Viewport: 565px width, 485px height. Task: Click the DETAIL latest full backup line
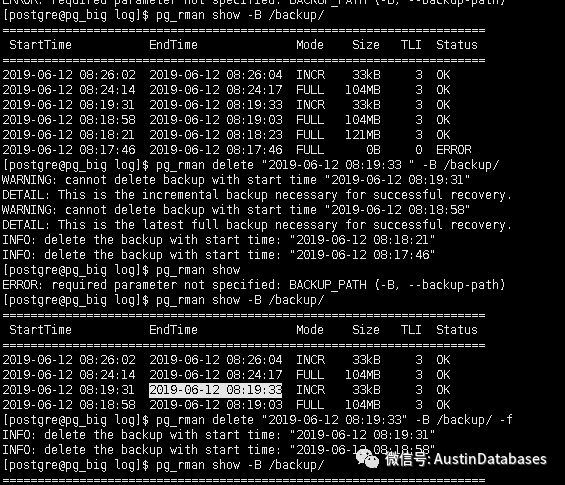tap(257, 225)
